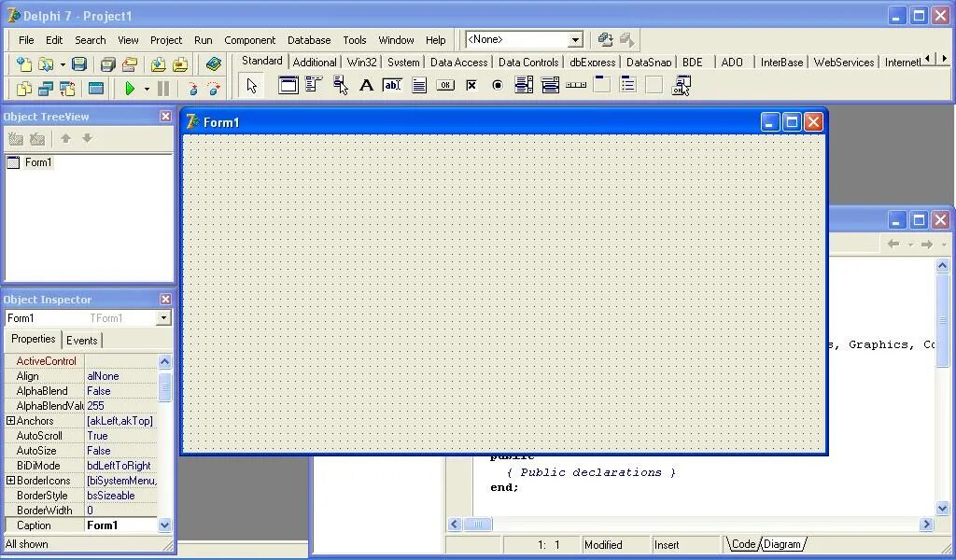Click code editor horizontal scrollbar right arrow
The height and width of the screenshot is (560, 956).
(927, 524)
